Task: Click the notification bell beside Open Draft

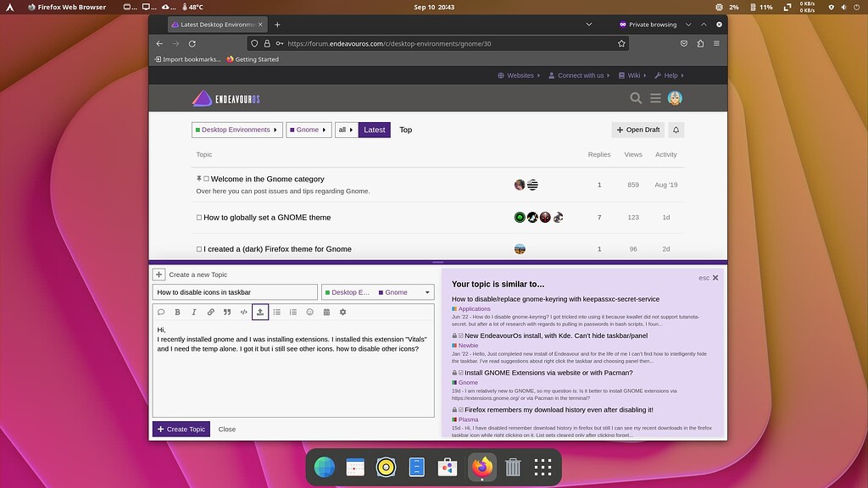Action: pos(676,130)
